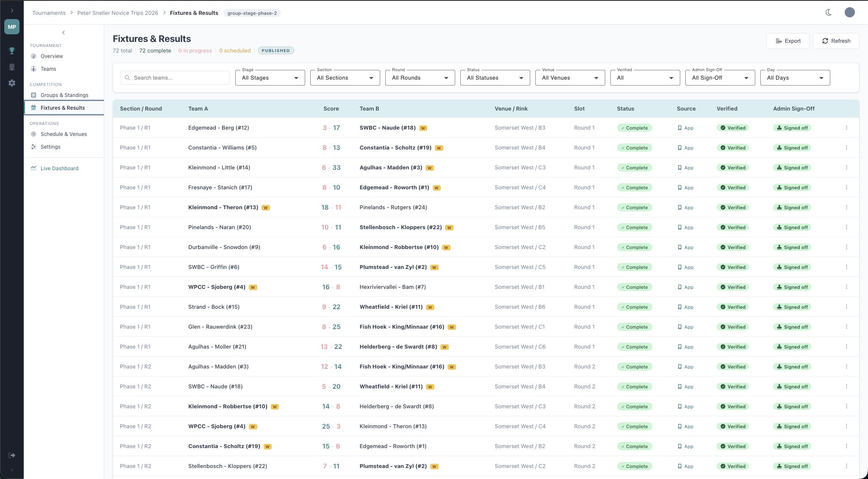Click the Refresh button
Viewport: 868px width, 479px height.
(x=836, y=41)
